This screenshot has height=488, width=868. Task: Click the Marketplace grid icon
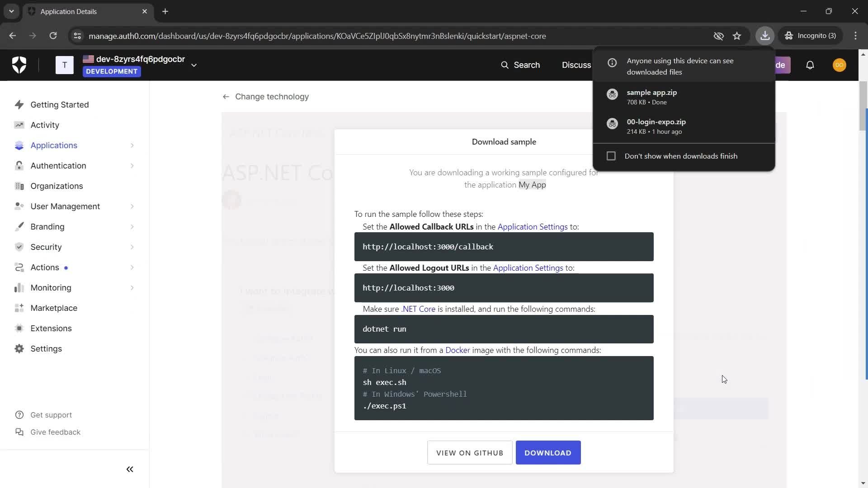tap(19, 308)
